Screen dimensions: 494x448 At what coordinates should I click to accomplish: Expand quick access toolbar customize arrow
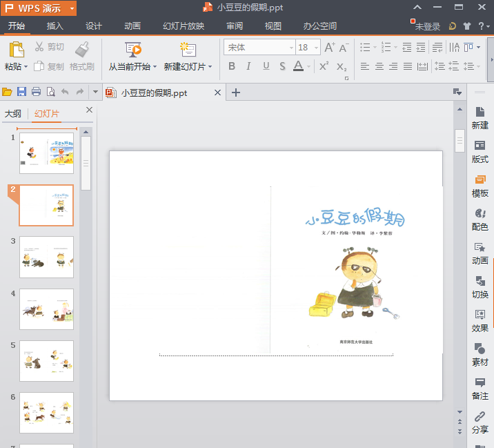95,92
